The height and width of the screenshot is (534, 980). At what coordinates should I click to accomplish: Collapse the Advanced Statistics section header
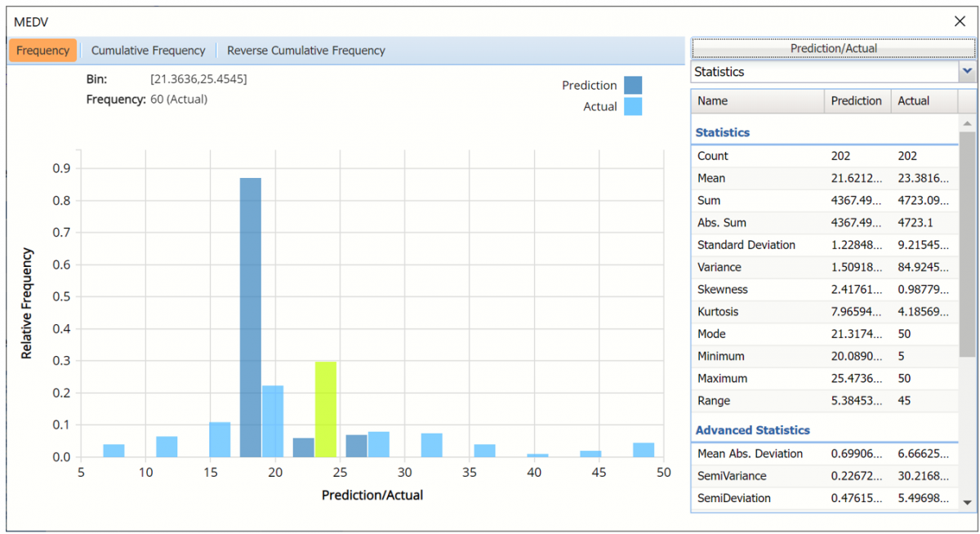point(752,430)
